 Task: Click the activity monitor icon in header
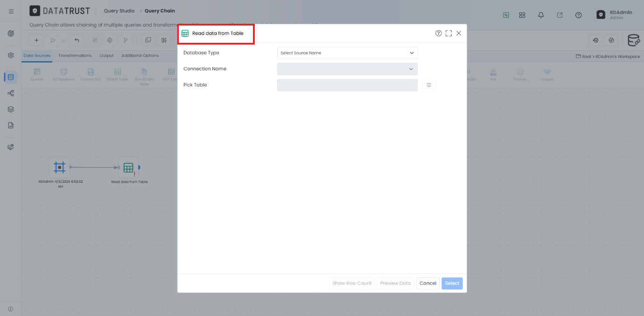[506, 15]
